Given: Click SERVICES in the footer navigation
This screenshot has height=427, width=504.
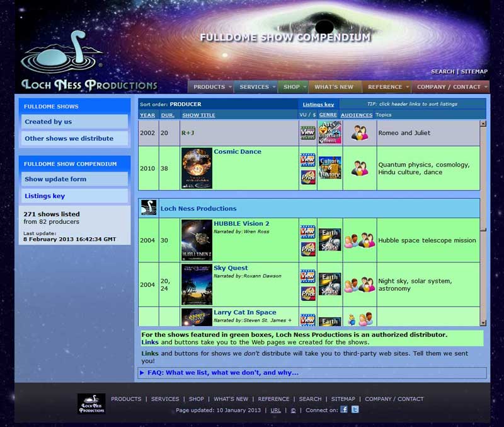Looking at the screenshot, I should (x=165, y=399).
